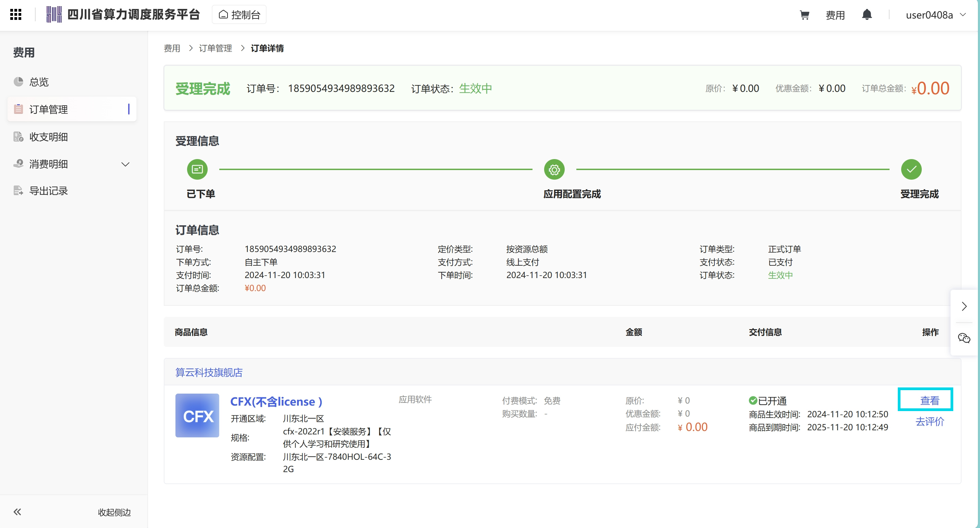The width and height of the screenshot is (980, 528).
Task: Click large ¥0.00 total in banner
Action: click(930, 88)
